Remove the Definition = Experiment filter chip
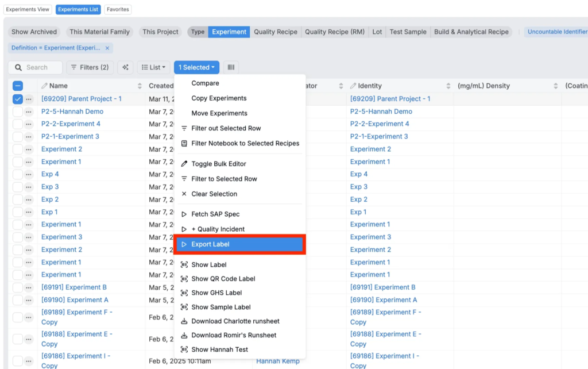Screen dimensions: 588x369 (107, 48)
